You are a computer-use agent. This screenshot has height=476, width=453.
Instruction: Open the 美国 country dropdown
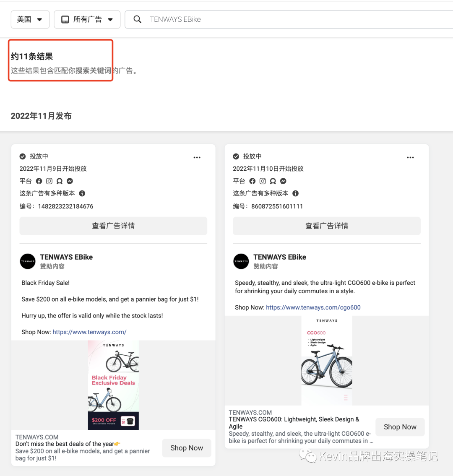point(30,19)
